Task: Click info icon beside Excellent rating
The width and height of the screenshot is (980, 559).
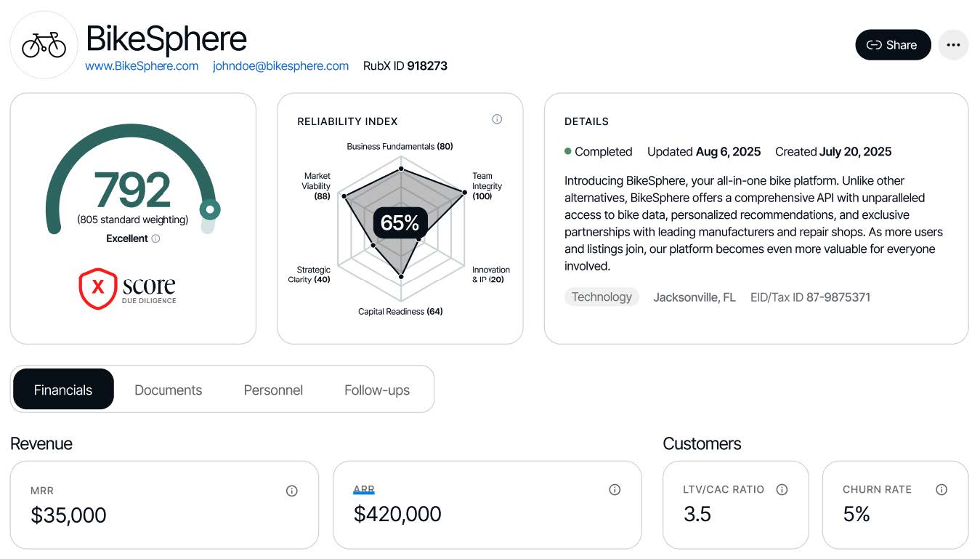Action: coord(155,238)
